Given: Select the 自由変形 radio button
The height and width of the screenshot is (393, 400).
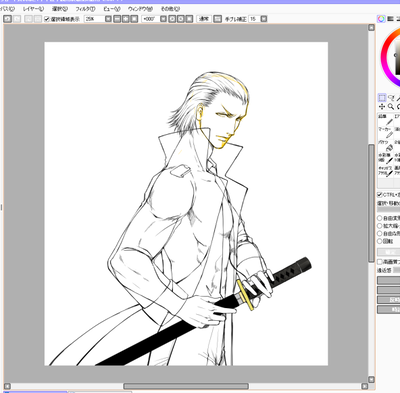Looking at the screenshot, I should click(380, 218).
